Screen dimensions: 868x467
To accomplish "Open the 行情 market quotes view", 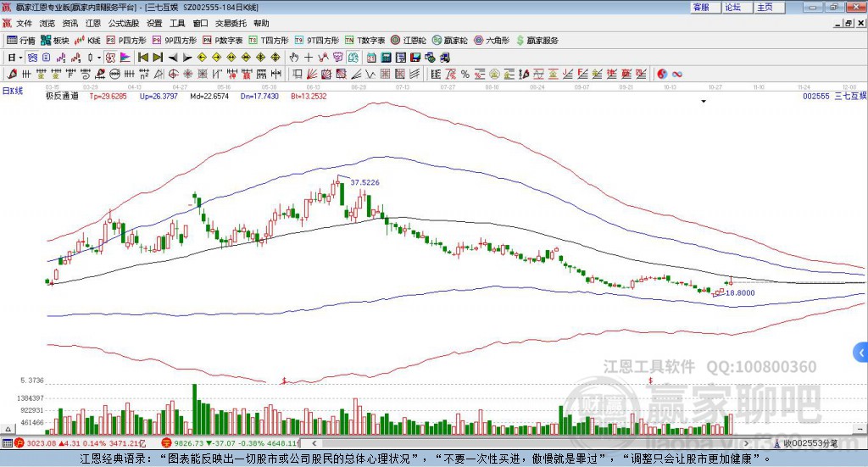I will pos(21,41).
